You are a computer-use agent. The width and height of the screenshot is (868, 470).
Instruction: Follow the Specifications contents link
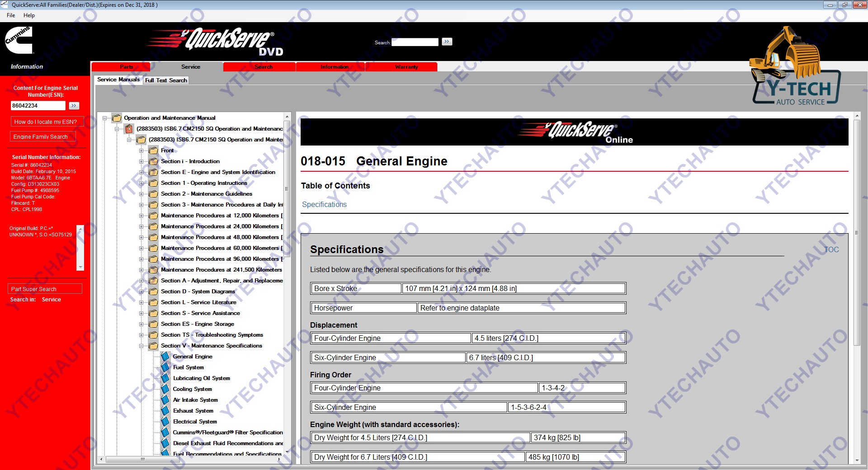click(324, 205)
